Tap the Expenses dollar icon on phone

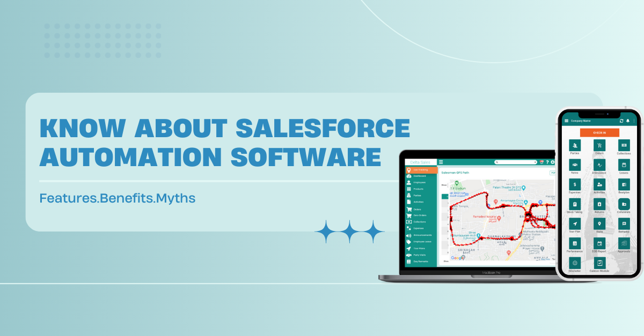[x=575, y=184]
